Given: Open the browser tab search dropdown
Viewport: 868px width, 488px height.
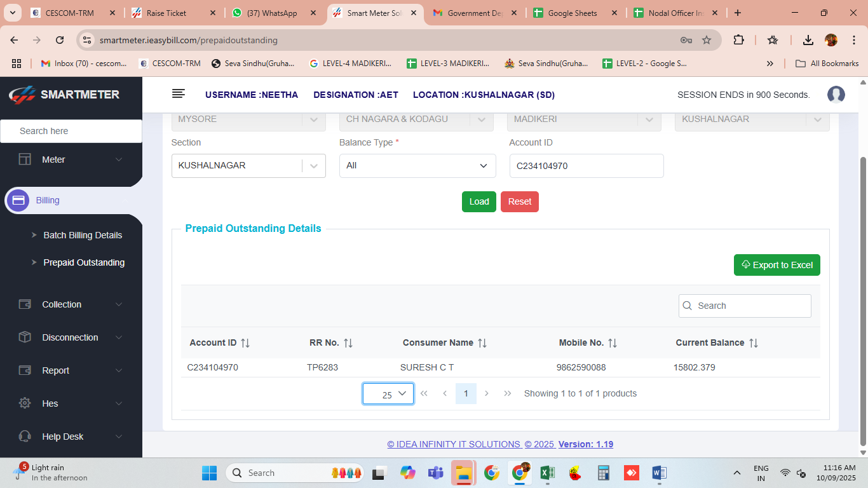Looking at the screenshot, I should pyautogui.click(x=13, y=13).
